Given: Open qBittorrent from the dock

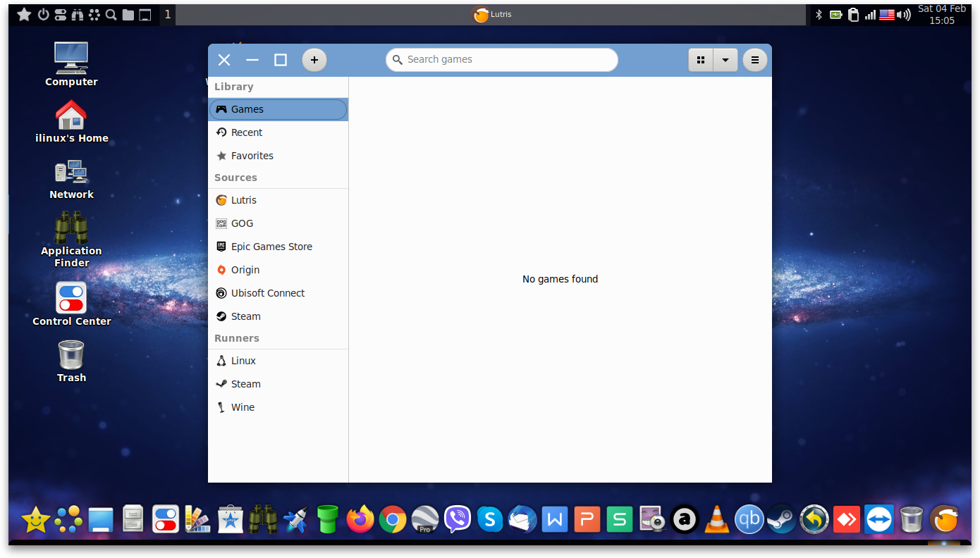Looking at the screenshot, I should pos(749,520).
